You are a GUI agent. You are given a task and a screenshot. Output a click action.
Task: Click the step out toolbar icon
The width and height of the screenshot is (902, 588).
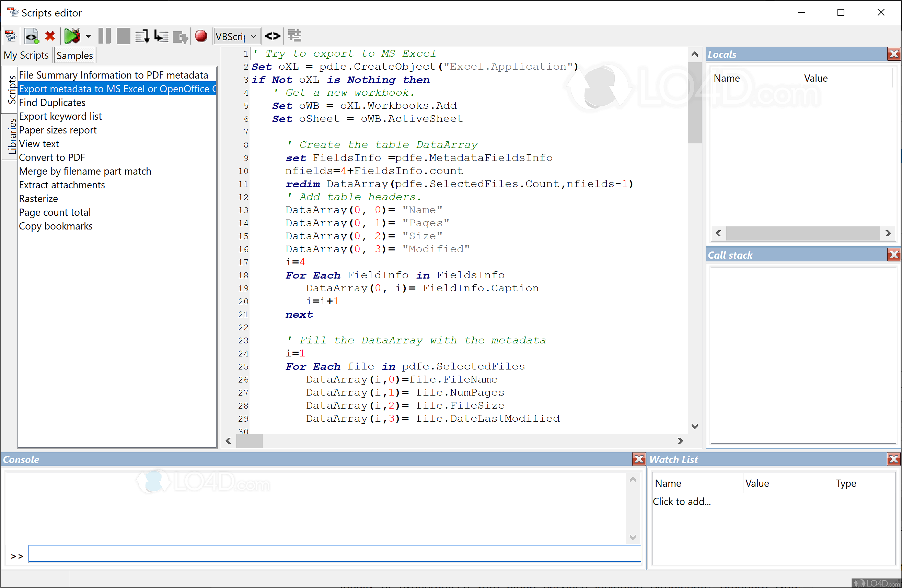tap(180, 37)
